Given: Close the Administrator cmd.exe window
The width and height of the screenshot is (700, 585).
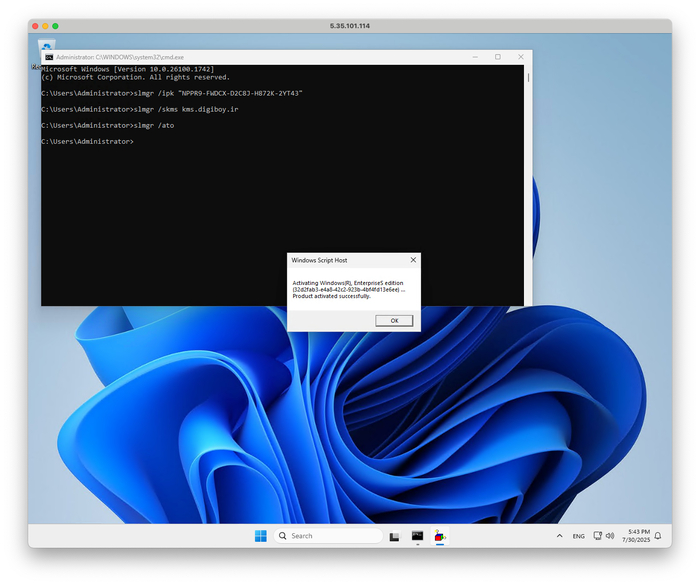Looking at the screenshot, I should (x=520, y=57).
